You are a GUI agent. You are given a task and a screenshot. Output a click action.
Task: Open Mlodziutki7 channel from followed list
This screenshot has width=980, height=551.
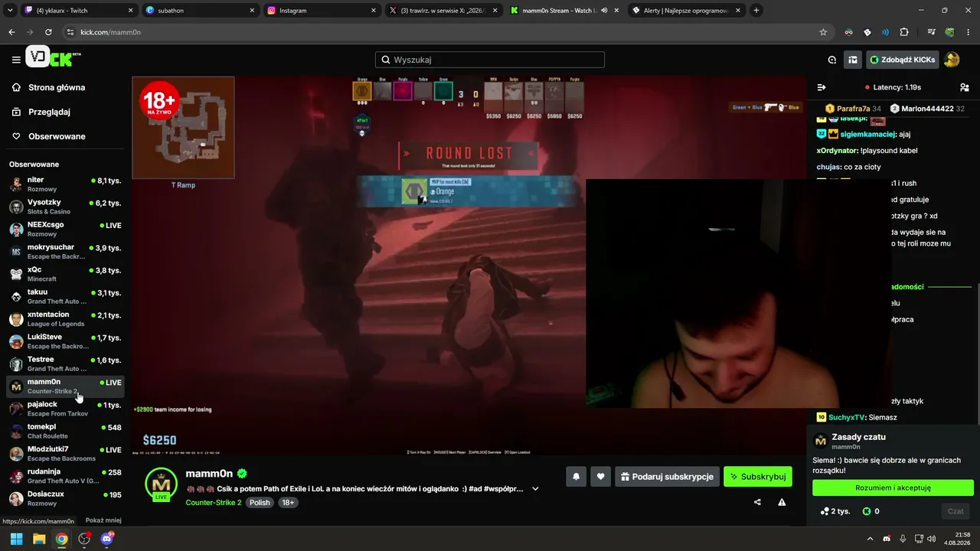pos(65,453)
